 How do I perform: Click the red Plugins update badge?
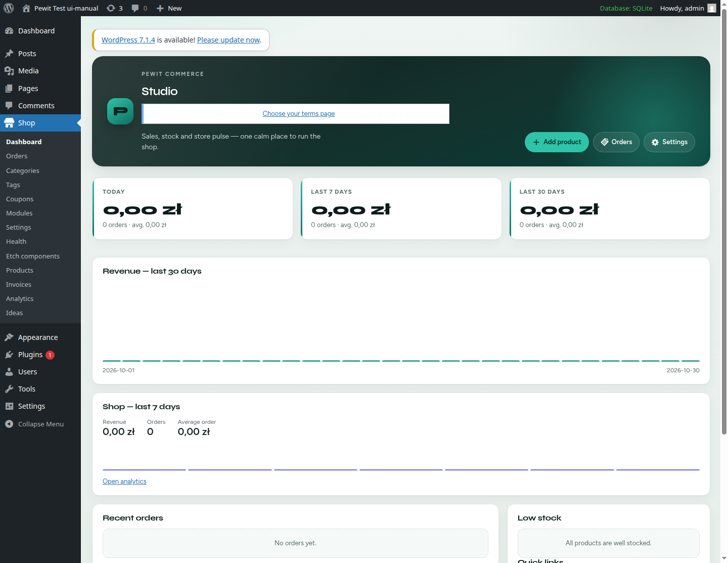point(50,355)
